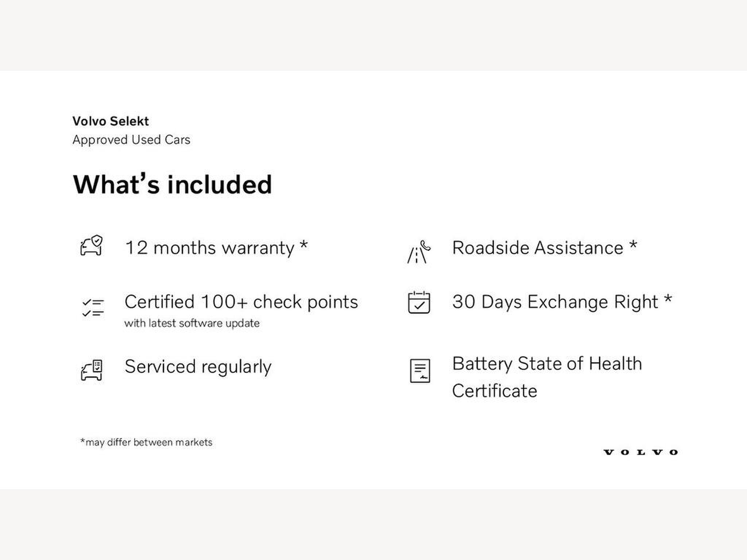Click Serviced regularly label
747x560 pixels.
[198, 367]
